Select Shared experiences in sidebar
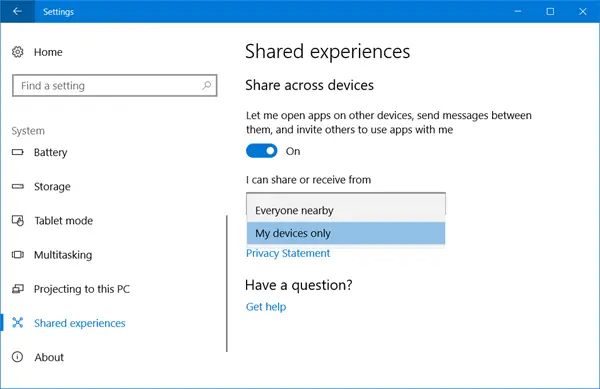Viewport: 600px width, 389px height. tap(80, 323)
